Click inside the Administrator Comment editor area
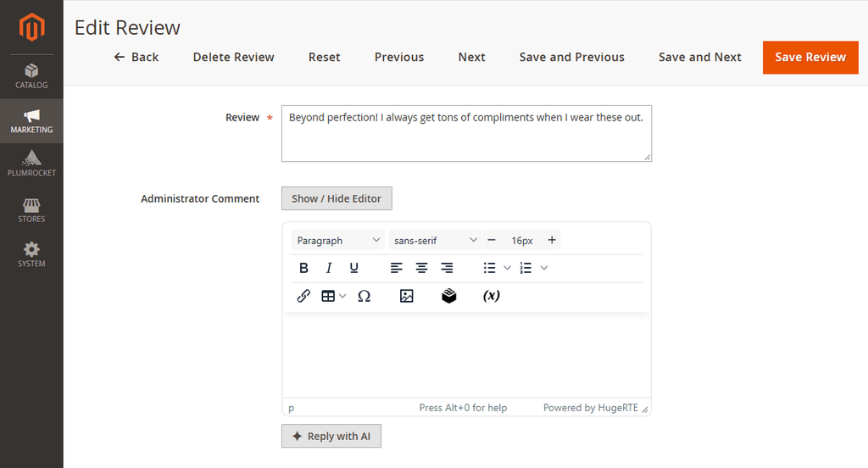The image size is (868, 468). 467,355
